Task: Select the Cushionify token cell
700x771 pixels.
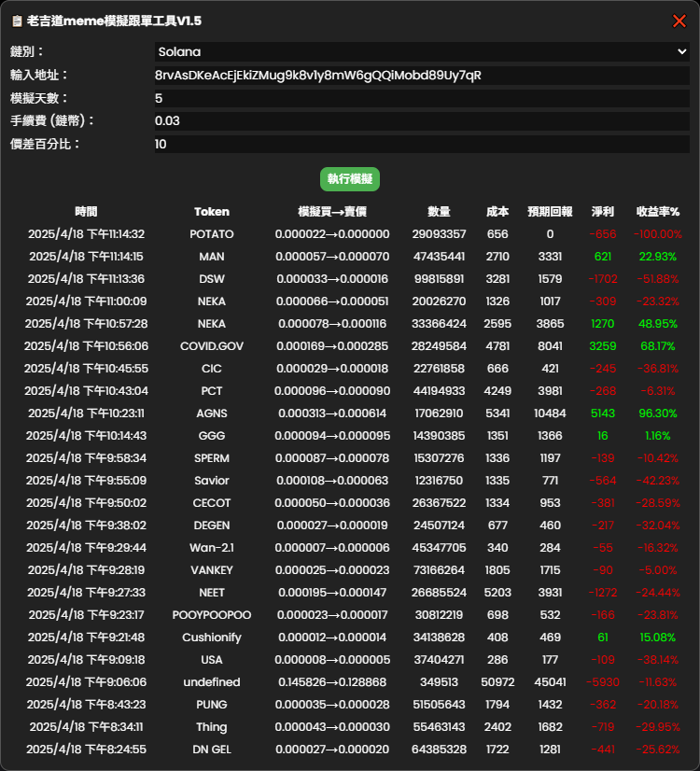Action: (x=212, y=638)
